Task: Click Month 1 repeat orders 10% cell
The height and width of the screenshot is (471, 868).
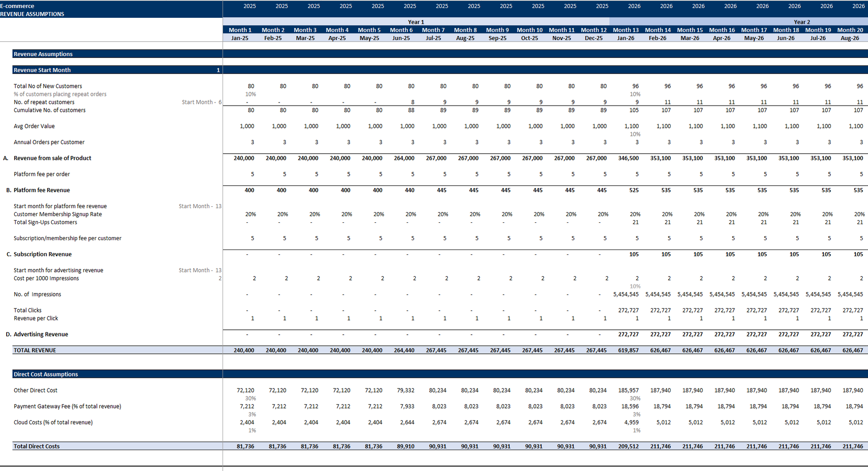Action: [x=250, y=94]
